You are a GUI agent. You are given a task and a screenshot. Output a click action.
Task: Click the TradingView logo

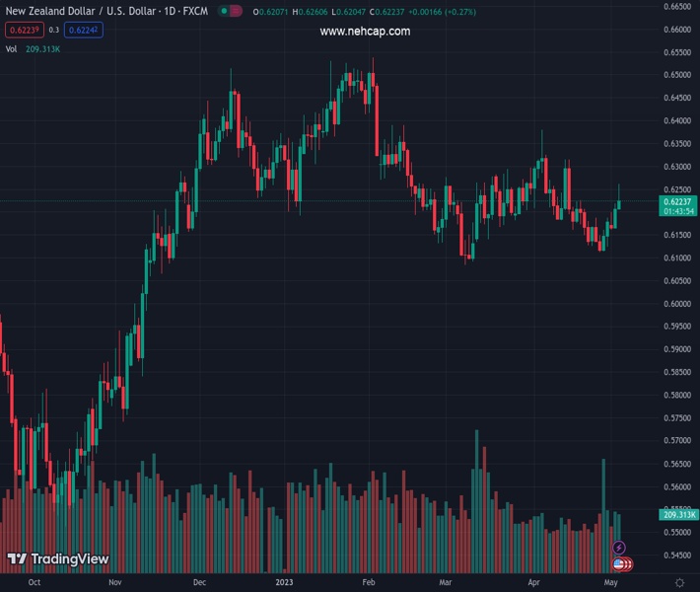point(57,559)
